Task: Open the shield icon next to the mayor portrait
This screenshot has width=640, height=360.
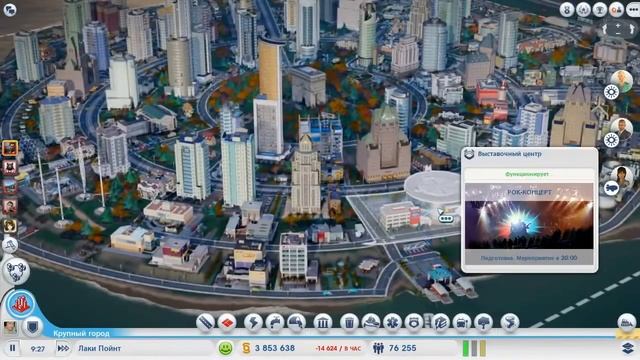Action: (32, 327)
